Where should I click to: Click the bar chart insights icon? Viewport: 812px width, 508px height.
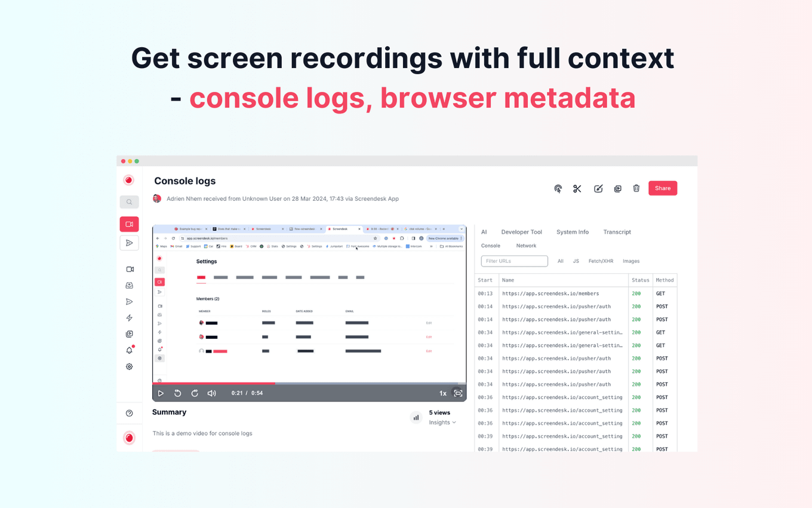point(416,418)
